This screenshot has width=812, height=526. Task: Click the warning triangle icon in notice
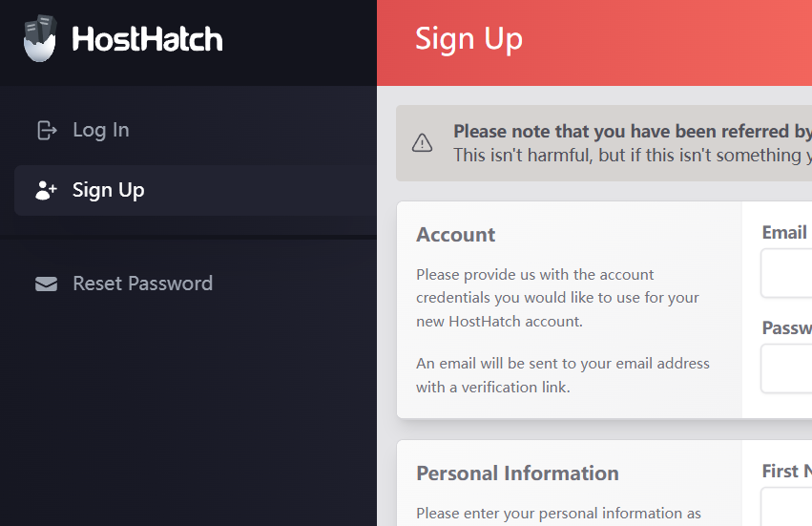pyautogui.click(x=422, y=143)
